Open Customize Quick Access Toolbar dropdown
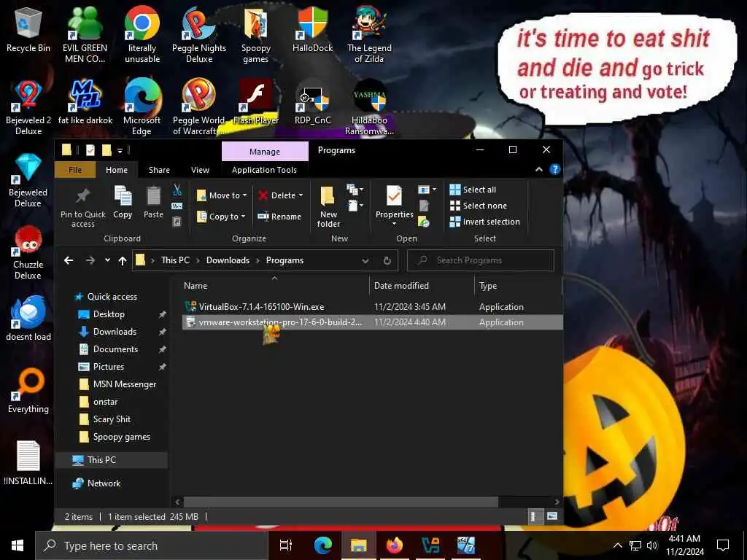The height and width of the screenshot is (560, 747). (x=120, y=150)
